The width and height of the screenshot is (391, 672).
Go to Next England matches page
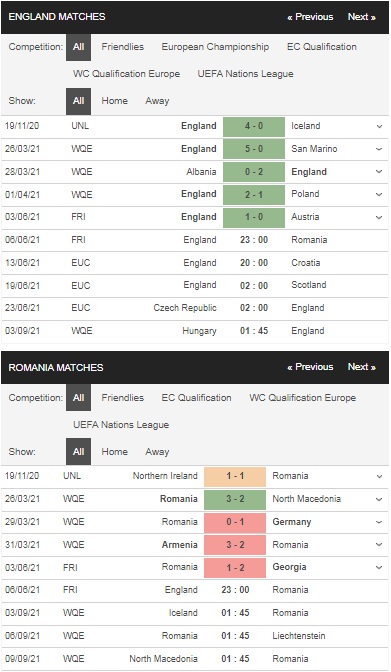pos(361,17)
